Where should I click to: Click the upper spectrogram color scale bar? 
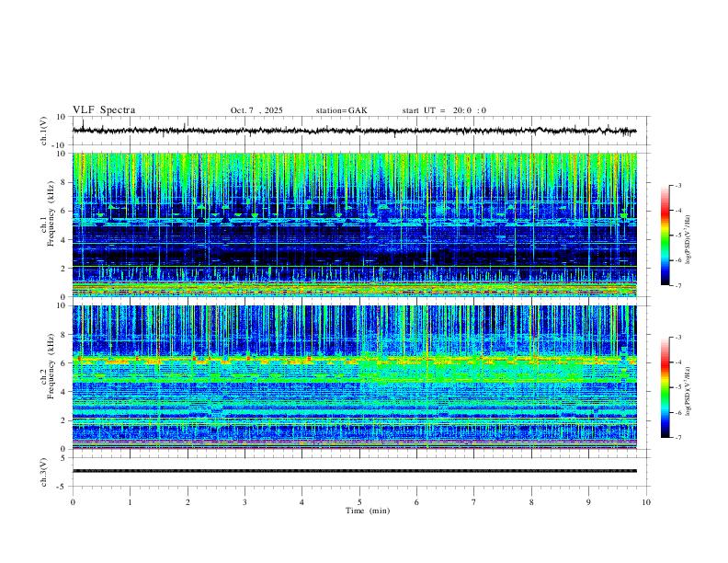(x=665, y=236)
